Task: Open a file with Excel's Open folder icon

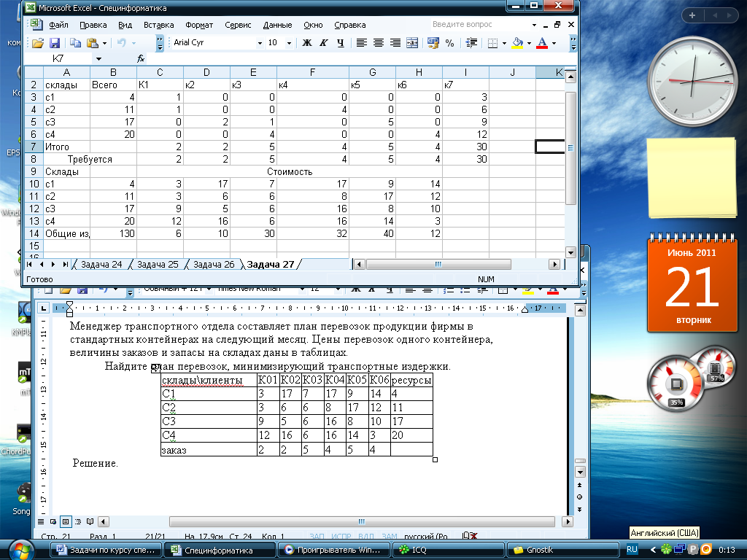Action: click(38, 43)
